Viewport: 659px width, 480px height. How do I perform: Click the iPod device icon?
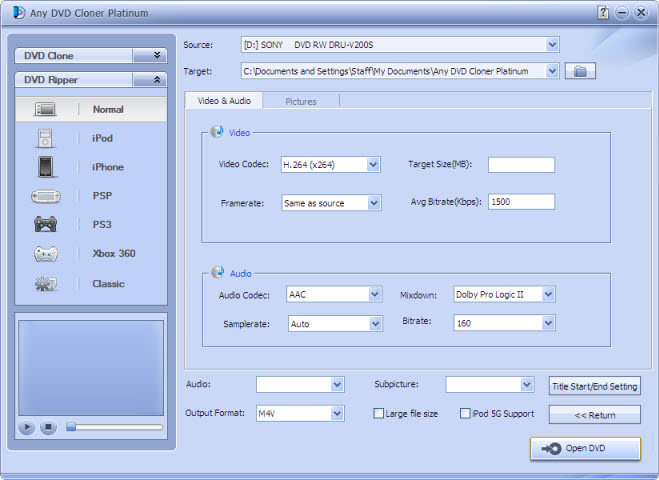click(45, 139)
